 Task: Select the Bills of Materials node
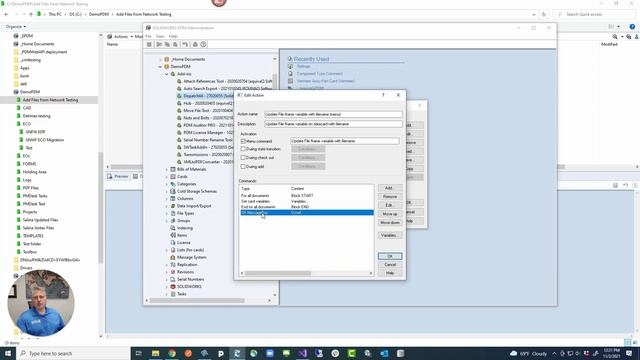click(x=191, y=169)
